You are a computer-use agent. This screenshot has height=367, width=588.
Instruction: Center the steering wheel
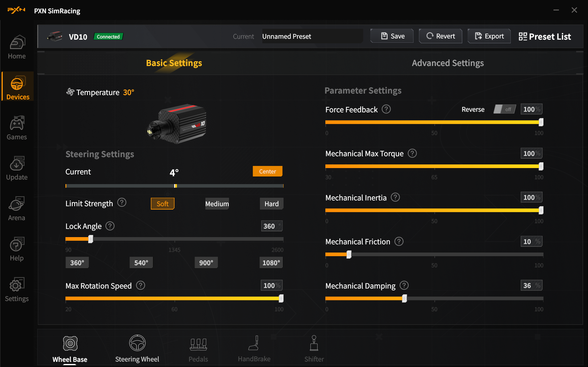pos(268,171)
